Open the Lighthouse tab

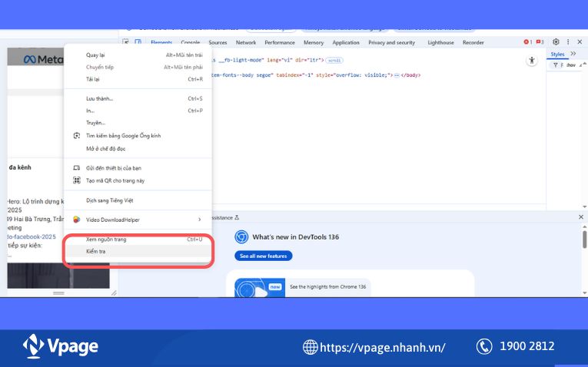tap(440, 42)
